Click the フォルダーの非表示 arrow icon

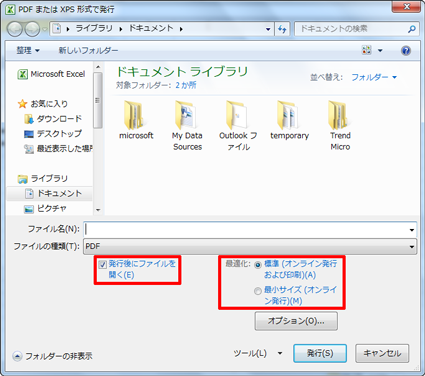coord(17,356)
